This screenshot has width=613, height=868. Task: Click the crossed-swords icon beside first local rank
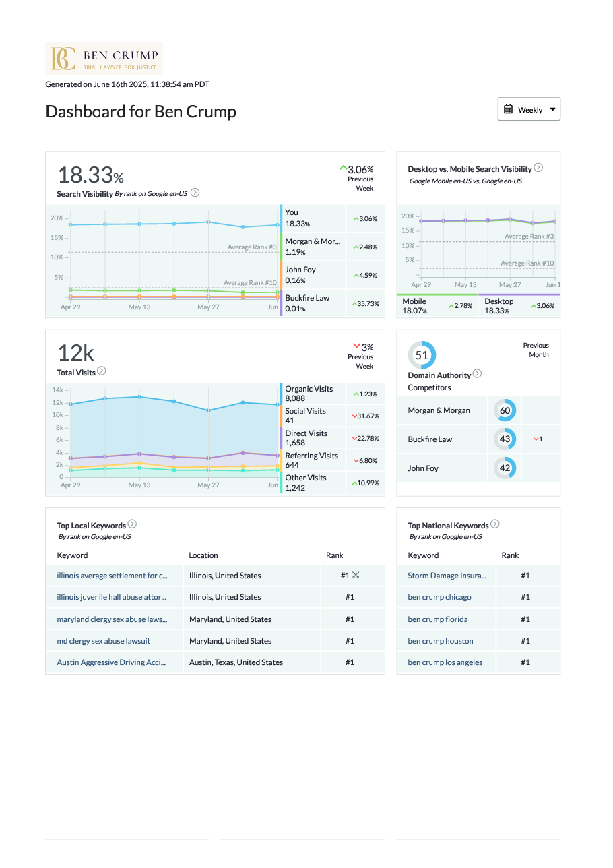356,576
